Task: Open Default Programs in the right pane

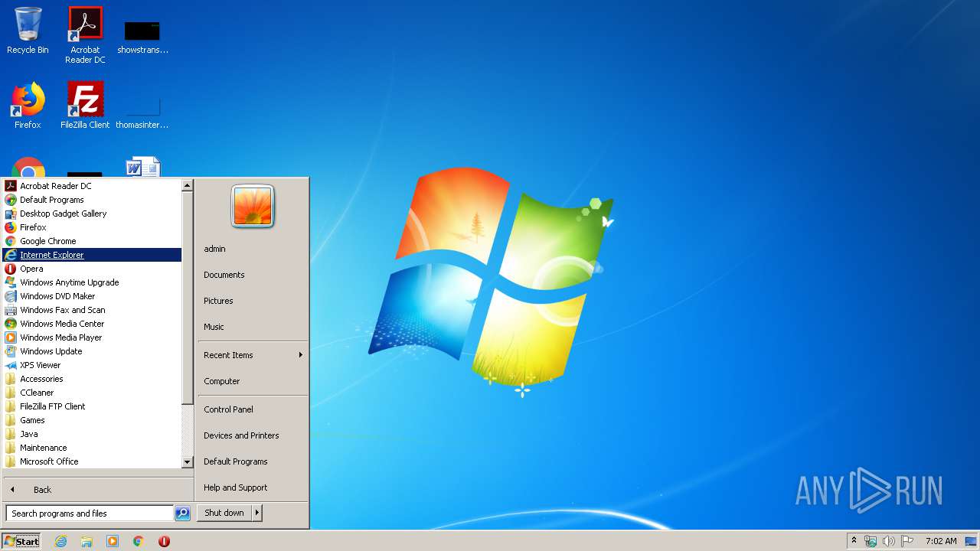Action: click(x=252, y=461)
